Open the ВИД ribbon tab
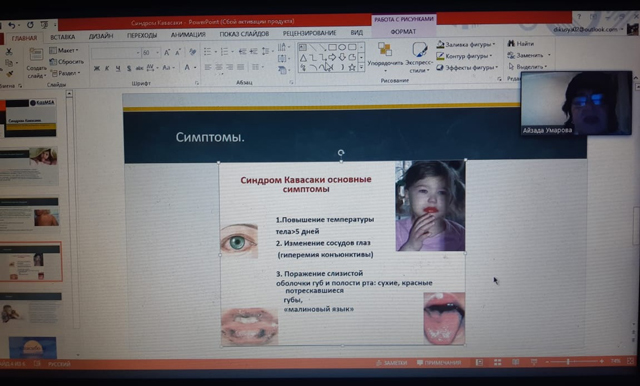This screenshot has height=386, width=640. [356, 32]
